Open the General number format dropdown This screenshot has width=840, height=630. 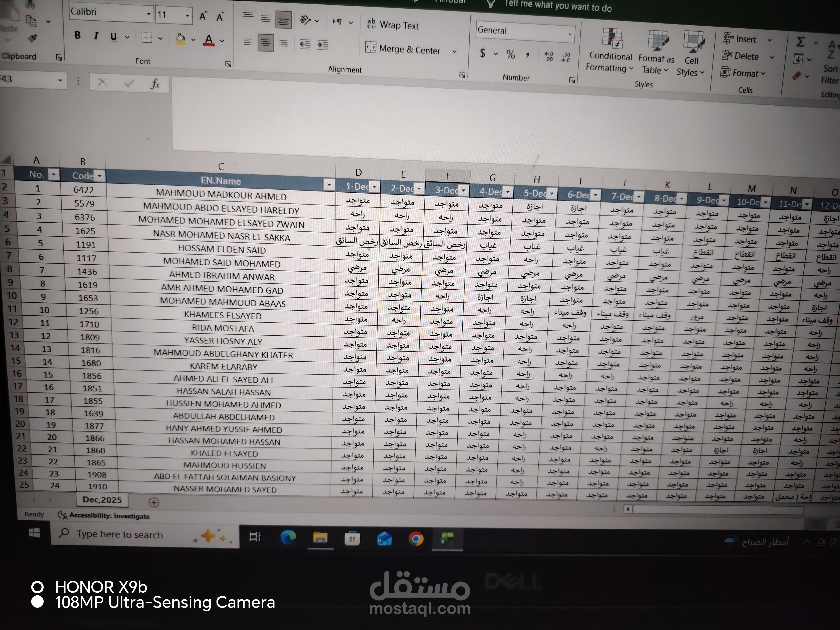570,34
